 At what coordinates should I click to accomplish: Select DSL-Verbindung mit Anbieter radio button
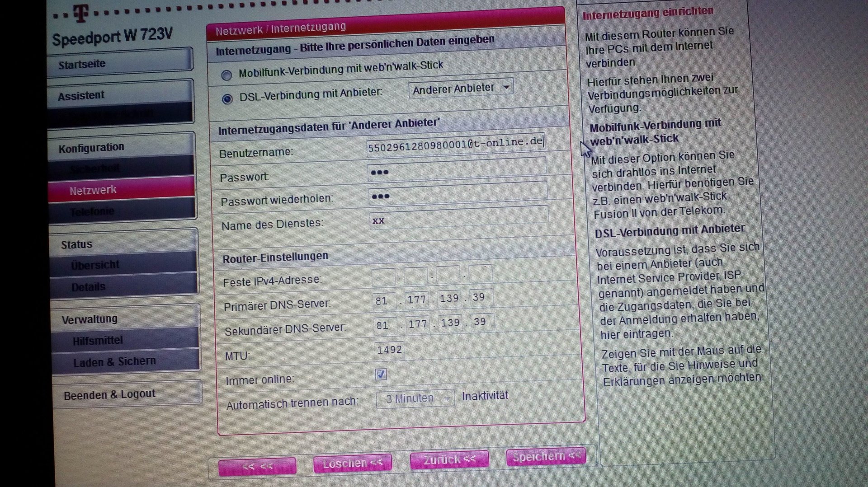tap(227, 98)
